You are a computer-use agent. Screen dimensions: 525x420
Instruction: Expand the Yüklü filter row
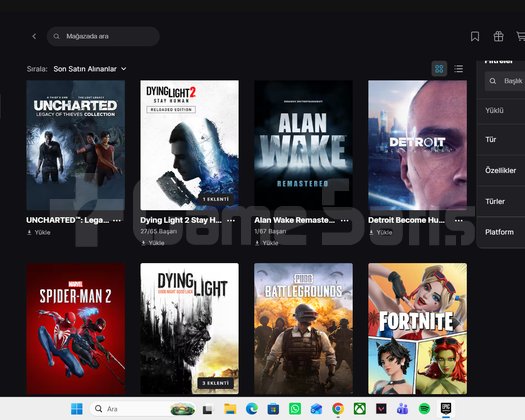click(x=501, y=110)
